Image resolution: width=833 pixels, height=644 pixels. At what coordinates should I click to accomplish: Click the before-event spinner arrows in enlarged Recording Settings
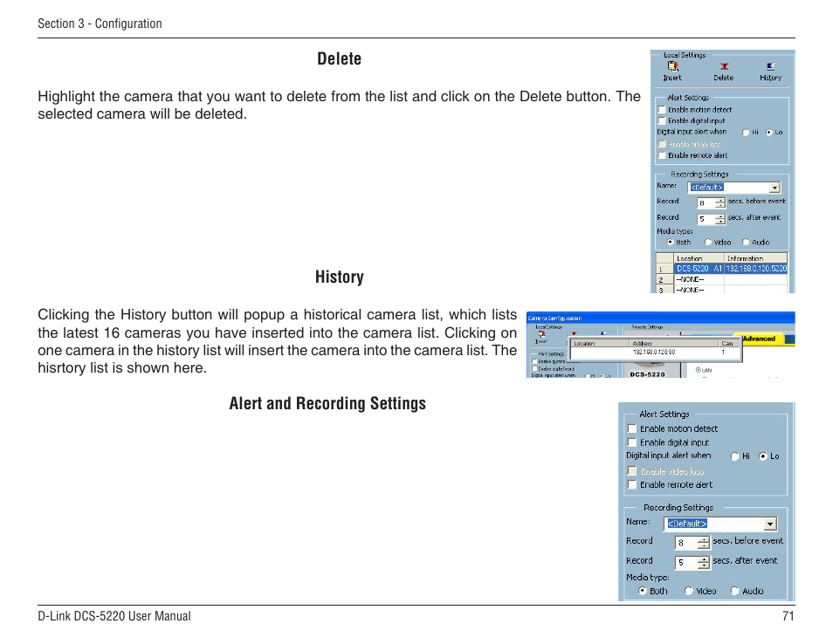tap(704, 543)
